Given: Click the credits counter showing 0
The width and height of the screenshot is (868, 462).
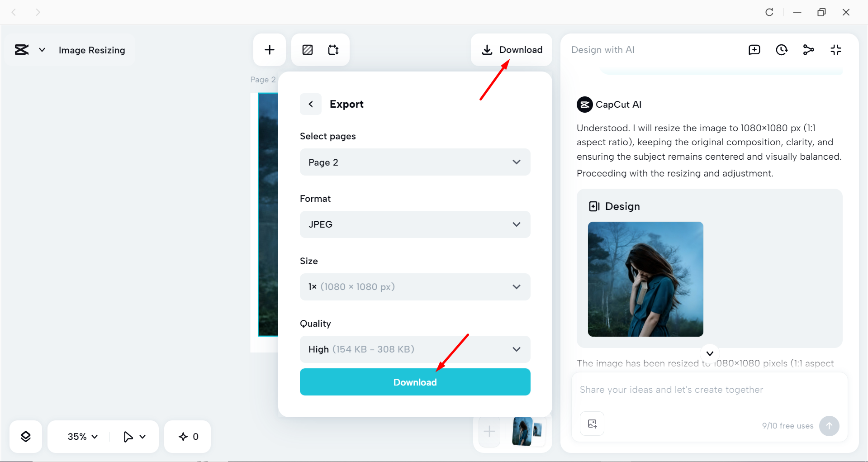Looking at the screenshot, I should tap(187, 436).
